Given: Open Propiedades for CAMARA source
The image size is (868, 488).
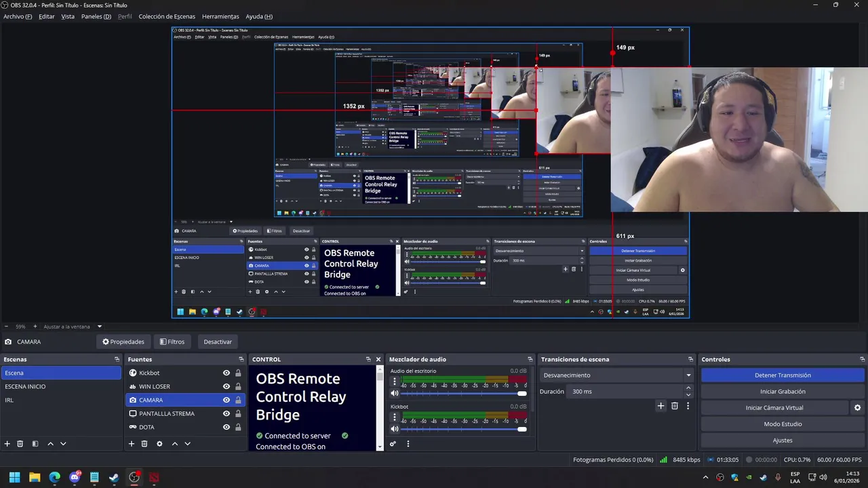Looking at the screenshot, I should (x=123, y=342).
